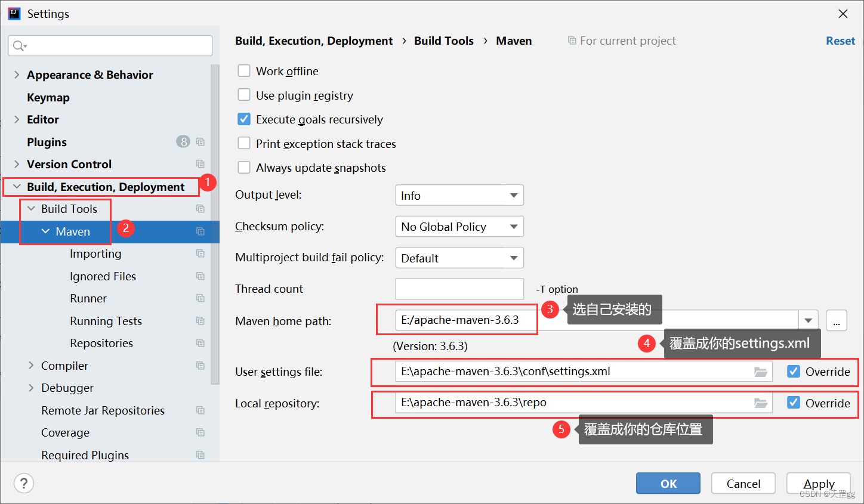Uncheck Execute goals recursively
864x504 pixels.
244,119
